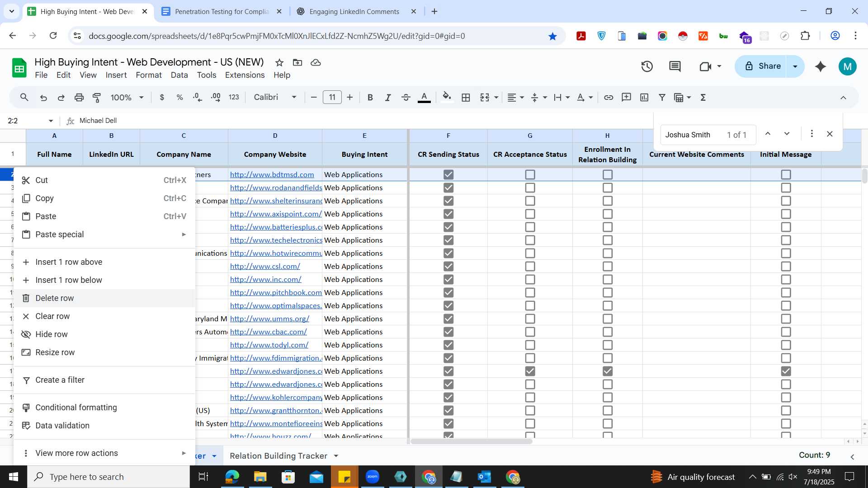Star the spreadsheet title

pos(279,62)
